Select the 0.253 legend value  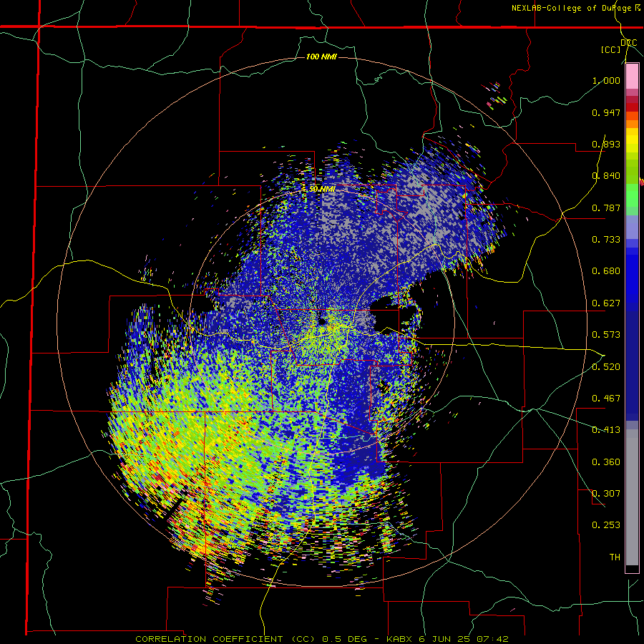point(606,525)
